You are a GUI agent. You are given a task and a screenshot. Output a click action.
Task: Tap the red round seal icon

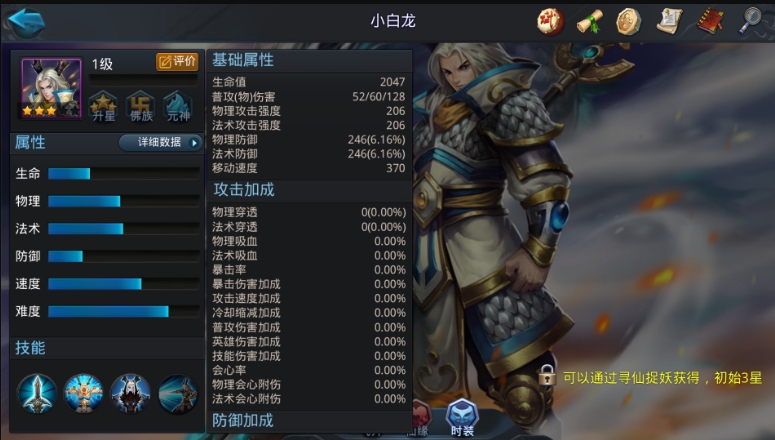[x=550, y=22]
